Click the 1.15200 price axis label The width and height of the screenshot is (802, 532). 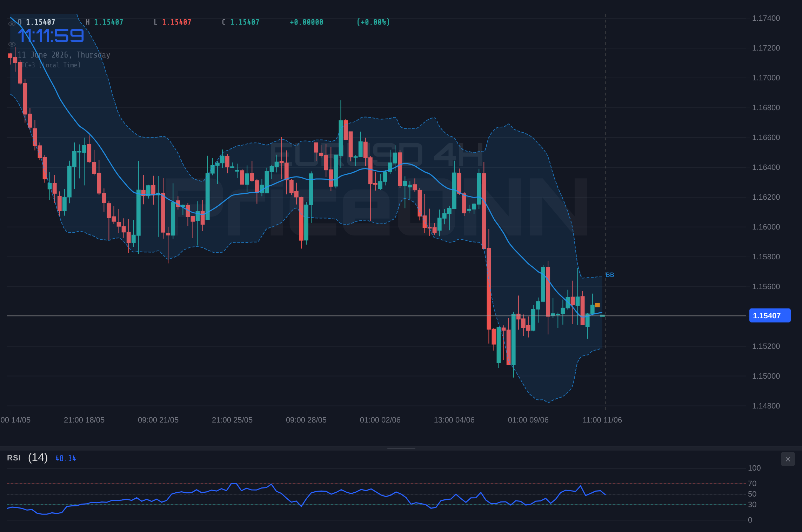pos(766,346)
